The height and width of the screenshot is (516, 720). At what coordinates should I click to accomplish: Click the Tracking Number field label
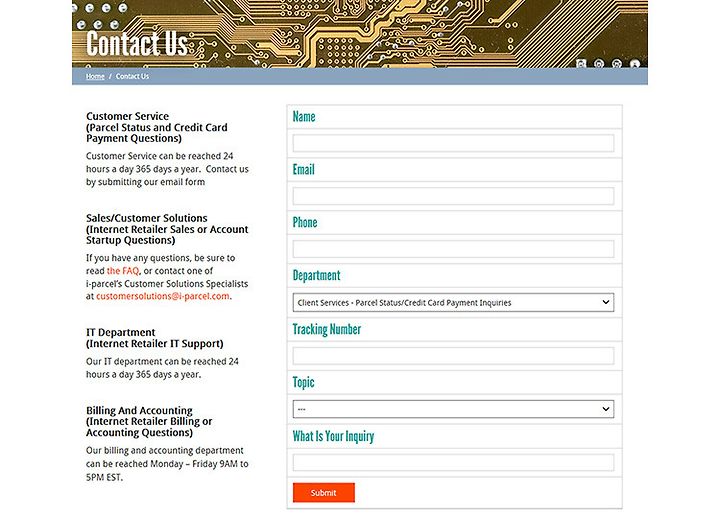coord(327,329)
